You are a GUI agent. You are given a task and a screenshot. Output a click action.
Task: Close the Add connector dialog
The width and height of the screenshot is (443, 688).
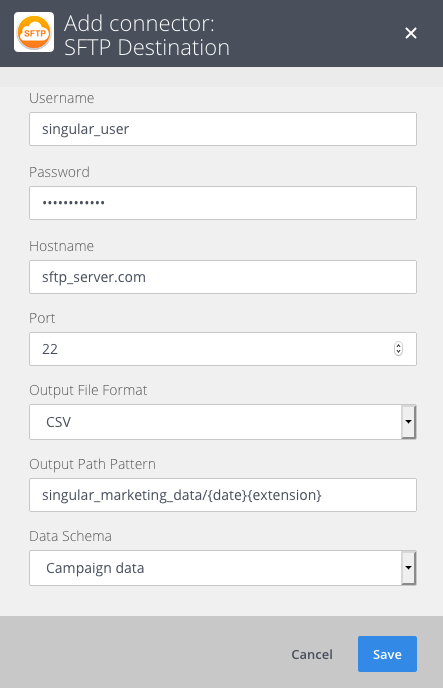point(411,33)
